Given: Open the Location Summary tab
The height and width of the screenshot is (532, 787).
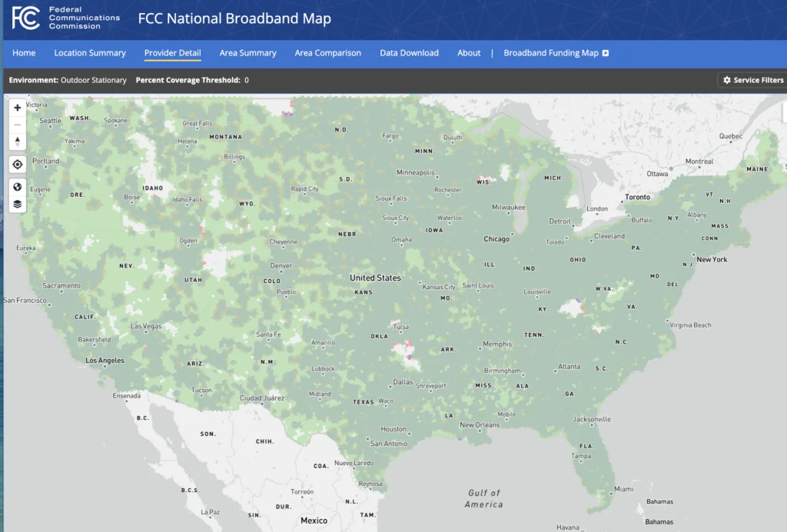Looking at the screenshot, I should (90, 53).
